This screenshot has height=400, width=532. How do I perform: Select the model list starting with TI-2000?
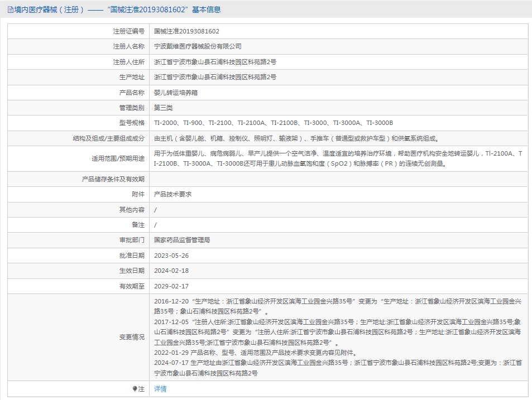pos(274,123)
